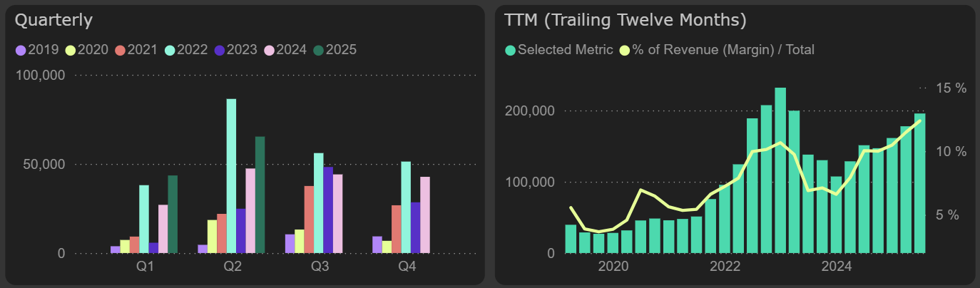The image size is (980, 288).
Task: Click the last TTM bar on right
Action: [x=920, y=183]
